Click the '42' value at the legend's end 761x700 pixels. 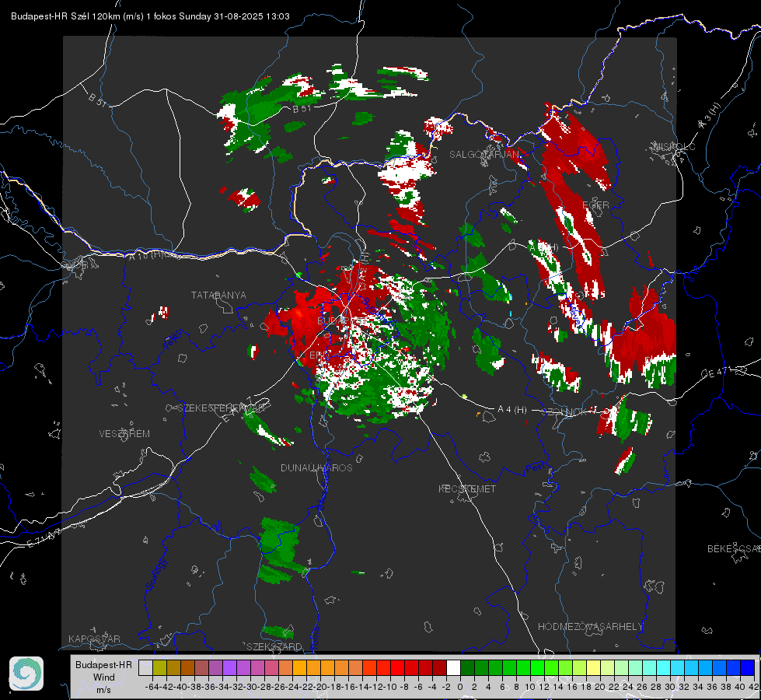[x=753, y=687]
